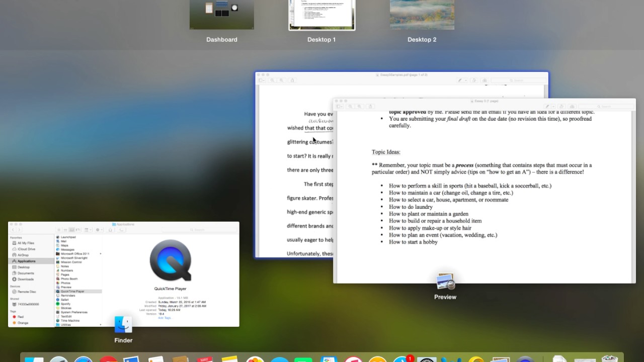Switch to the Dashboard space thumbnail
Screen dimensions: 644x362
coord(222,15)
